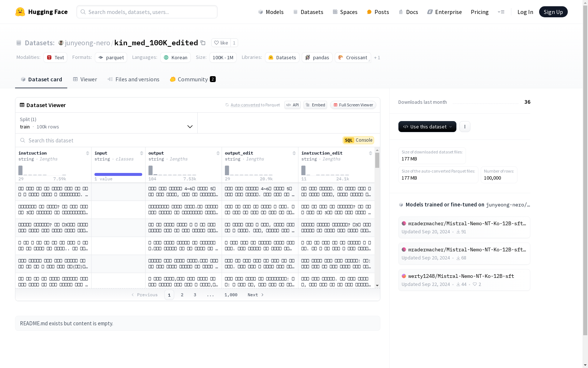The width and height of the screenshot is (588, 368).
Task: Click the Previous page button
Action: [144, 295]
